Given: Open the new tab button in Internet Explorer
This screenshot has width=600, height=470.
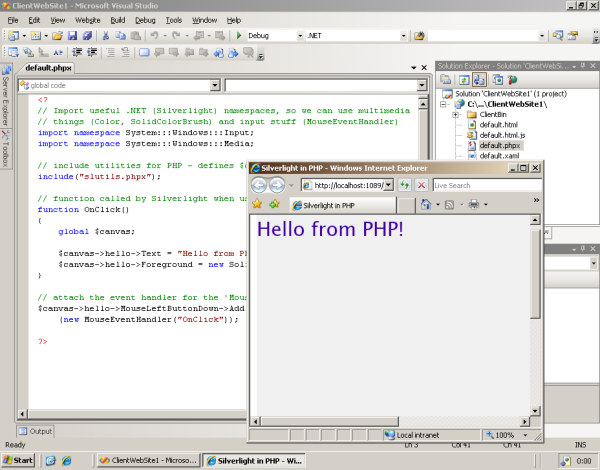Looking at the screenshot, I should point(406,205).
